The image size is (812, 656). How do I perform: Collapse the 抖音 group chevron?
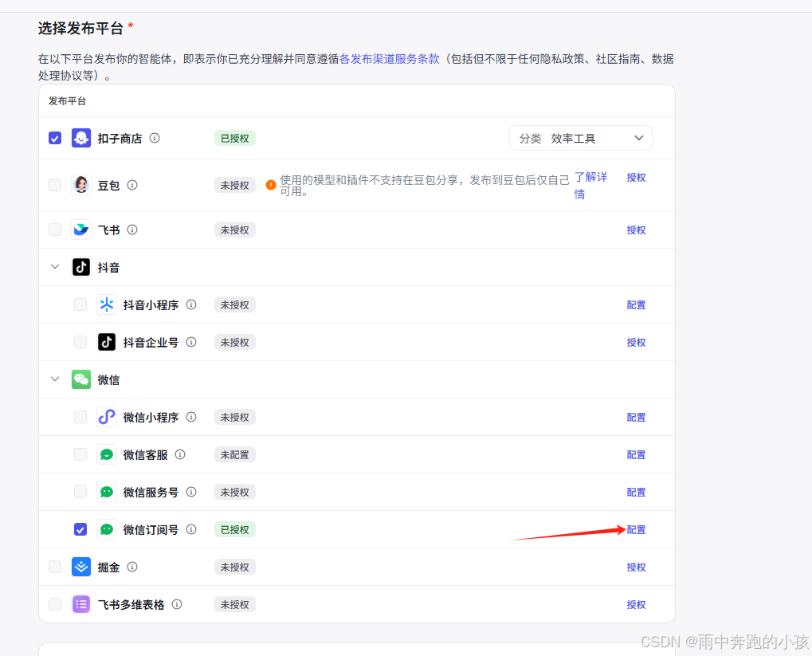pyautogui.click(x=55, y=267)
